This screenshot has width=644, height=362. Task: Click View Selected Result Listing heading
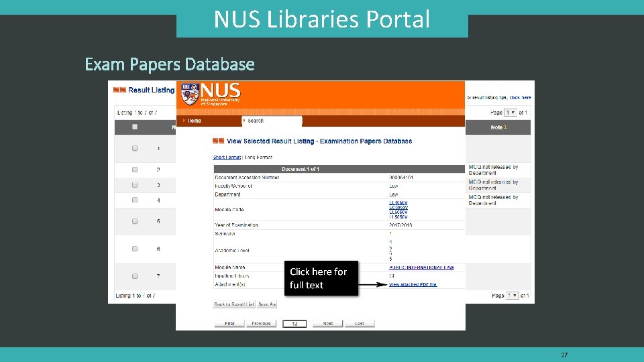coord(319,141)
